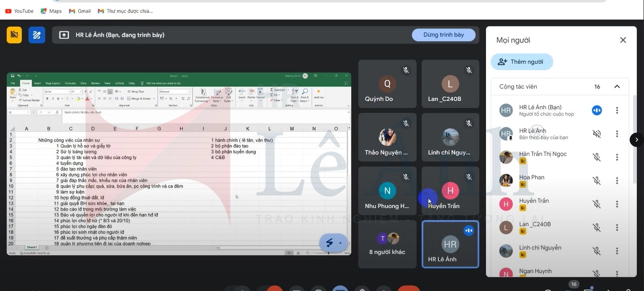Image resolution: width=644 pixels, height=291 pixels.
Task: Click the yellow camera-off icon at top left
Action: tap(14, 35)
